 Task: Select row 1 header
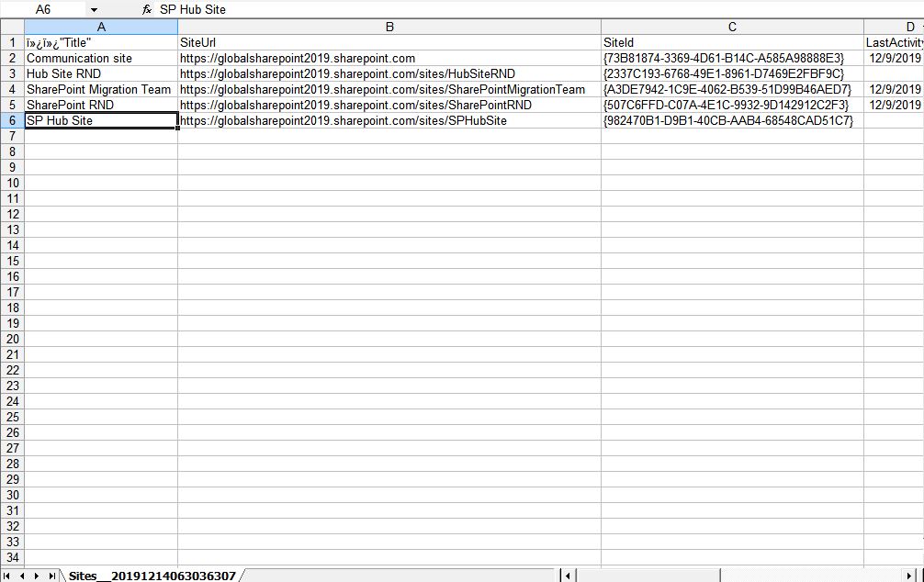pyautogui.click(x=12, y=42)
